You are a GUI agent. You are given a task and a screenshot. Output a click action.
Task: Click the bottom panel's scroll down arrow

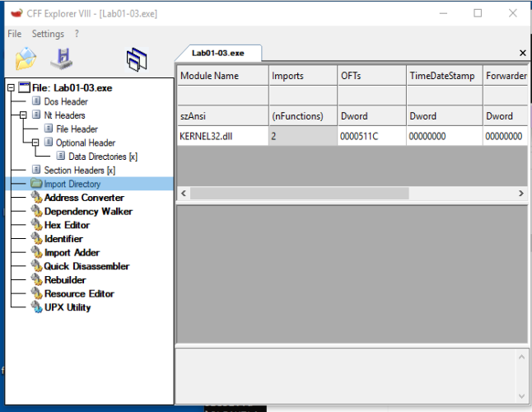[522, 396]
